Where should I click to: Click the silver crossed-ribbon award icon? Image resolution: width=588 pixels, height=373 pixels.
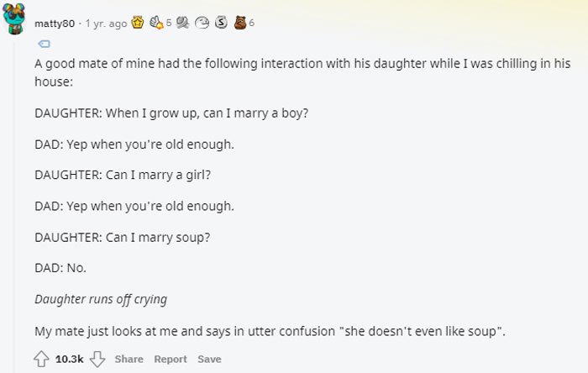(182, 24)
